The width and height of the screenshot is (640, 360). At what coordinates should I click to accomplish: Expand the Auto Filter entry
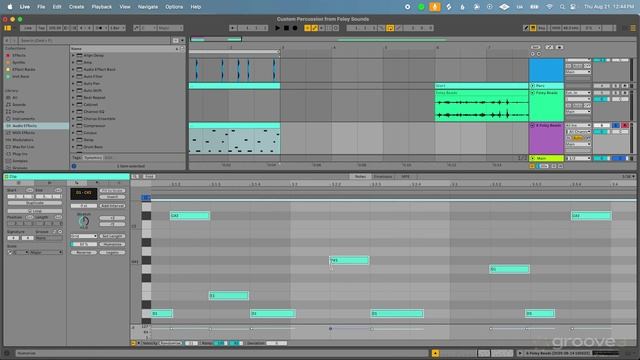pyautogui.click(x=73, y=76)
